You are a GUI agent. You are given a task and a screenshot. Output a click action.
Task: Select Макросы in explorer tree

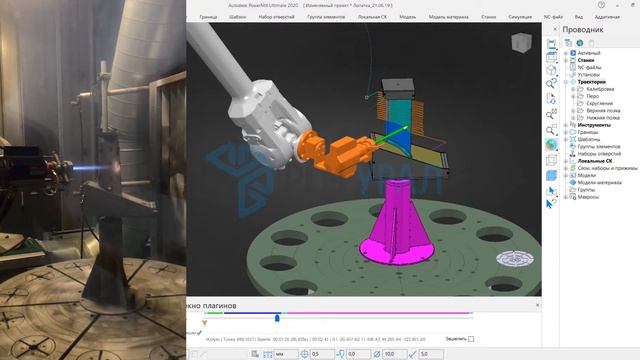588,197
